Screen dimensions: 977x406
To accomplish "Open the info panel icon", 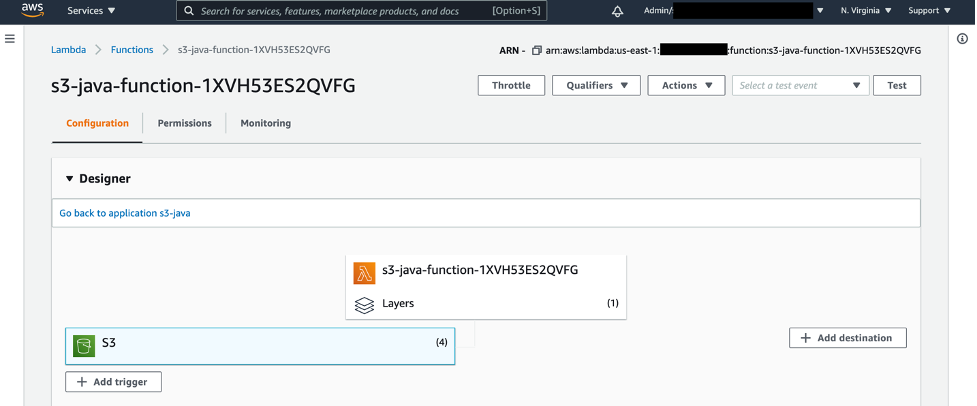I will click(x=961, y=39).
